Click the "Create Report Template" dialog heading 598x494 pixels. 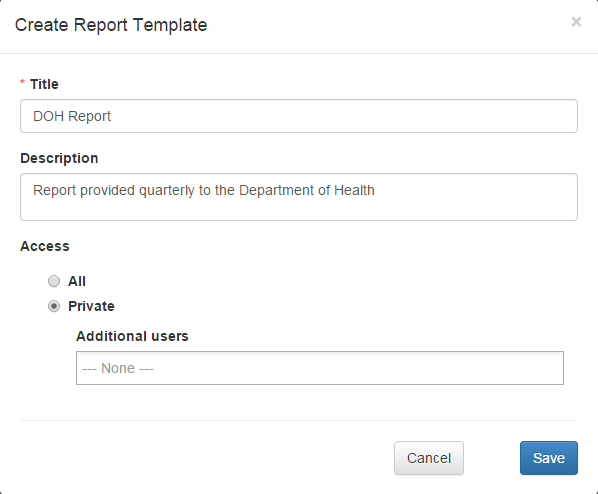(x=111, y=25)
